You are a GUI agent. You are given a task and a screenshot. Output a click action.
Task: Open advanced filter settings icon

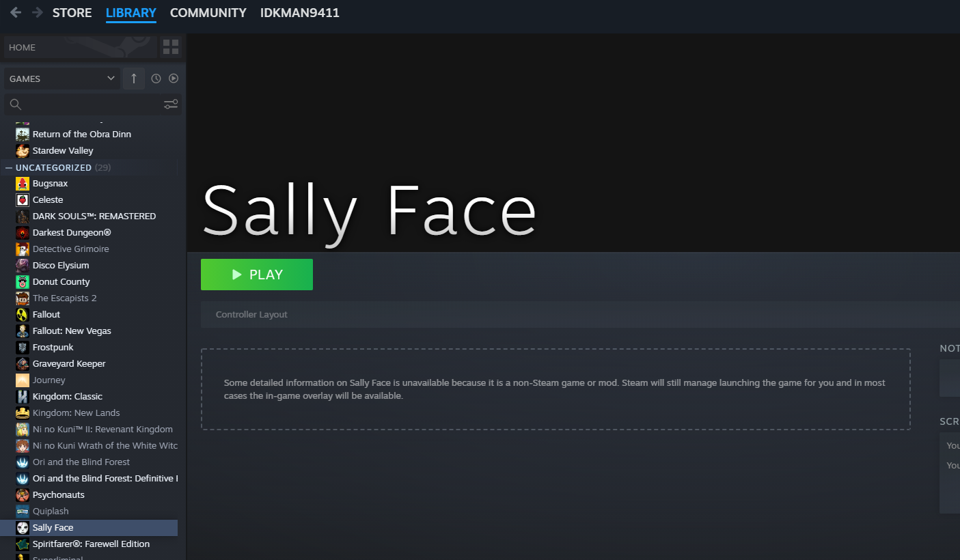click(171, 104)
